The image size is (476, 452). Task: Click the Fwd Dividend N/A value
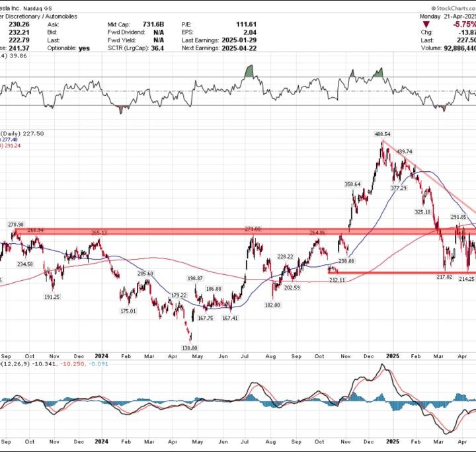coord(159,32)
